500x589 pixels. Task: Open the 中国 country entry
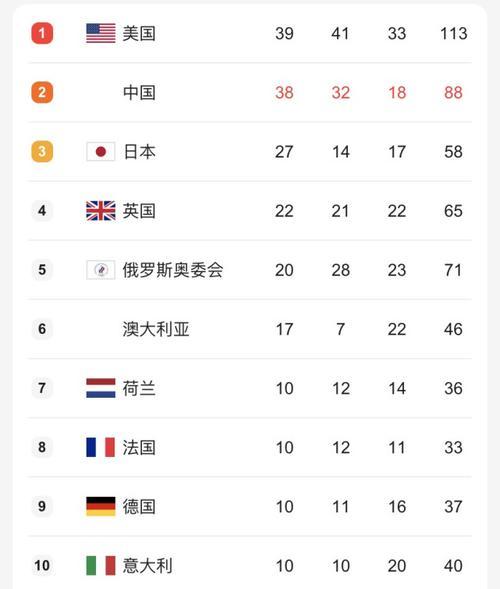click(139, 93)
